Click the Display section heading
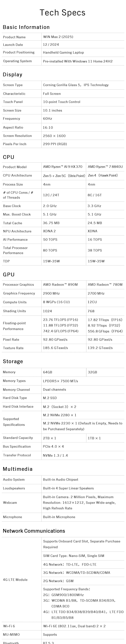The image size is (126, 644). coord(12,75)
